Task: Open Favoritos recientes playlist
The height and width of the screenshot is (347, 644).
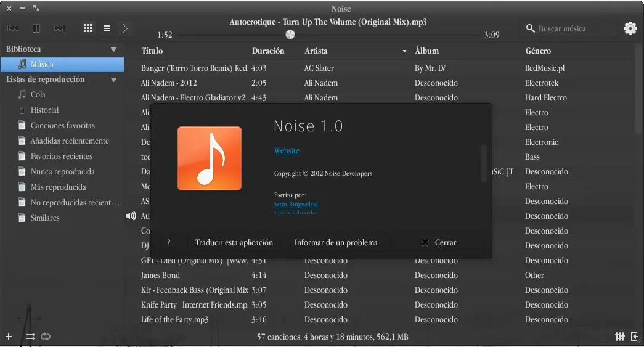Action: pos(62,156)
